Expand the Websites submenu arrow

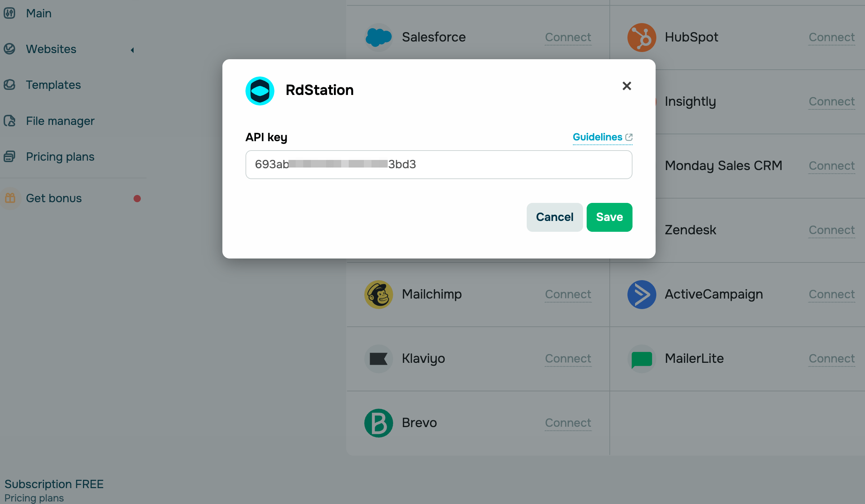click(x=132, y=50)
